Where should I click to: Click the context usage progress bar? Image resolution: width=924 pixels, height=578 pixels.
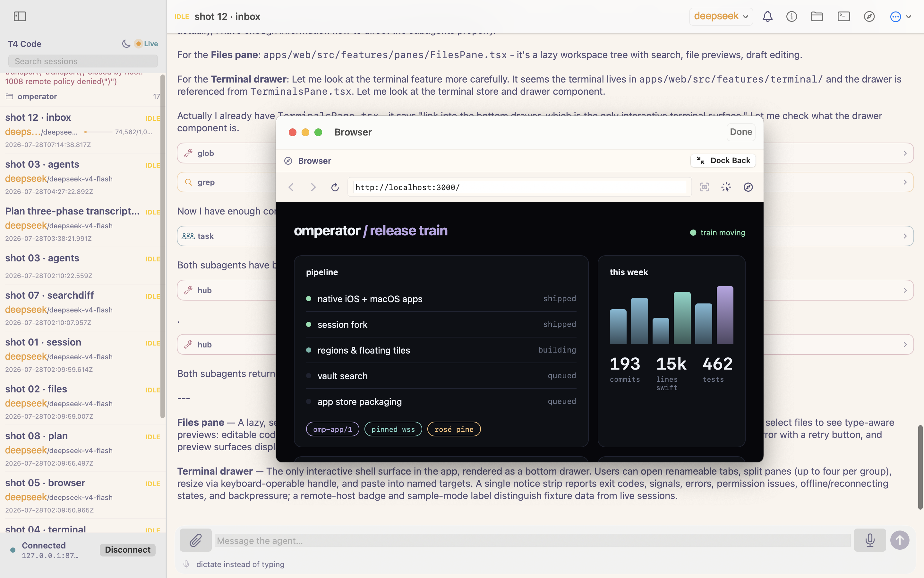(98, 132)
